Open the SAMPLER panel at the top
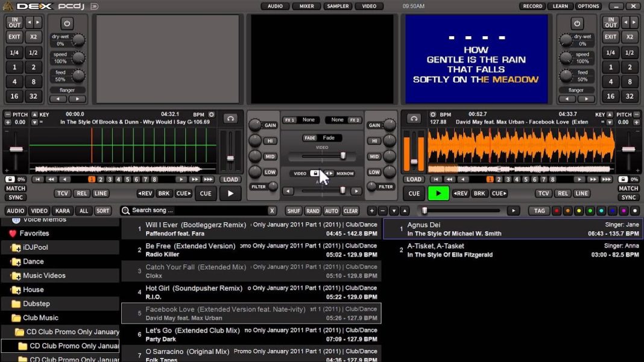644x362 pixels. click(x=337, y=6)
